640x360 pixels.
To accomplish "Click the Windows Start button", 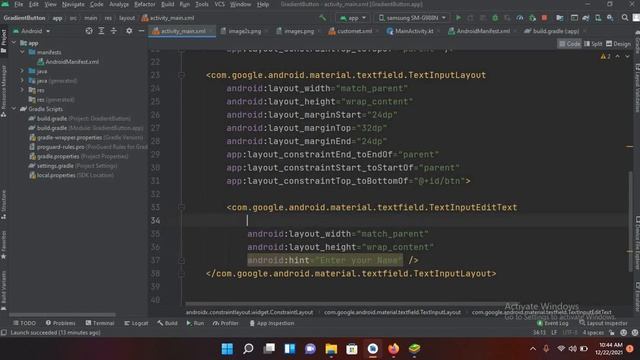I will coord(227,349).
